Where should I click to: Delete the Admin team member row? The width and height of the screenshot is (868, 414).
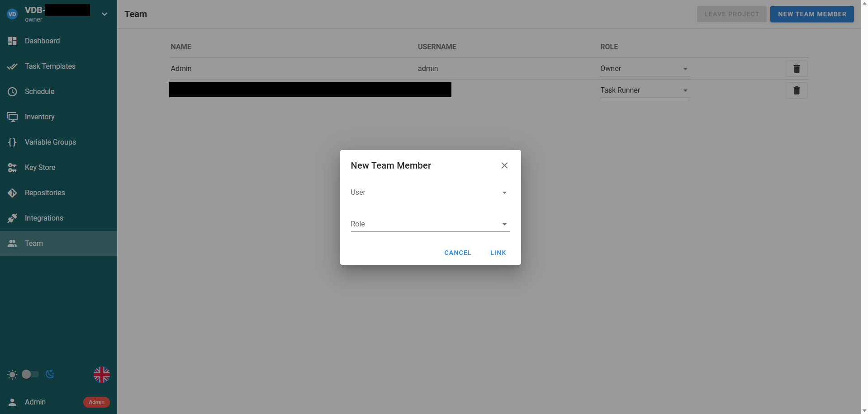tap(796, 69)
